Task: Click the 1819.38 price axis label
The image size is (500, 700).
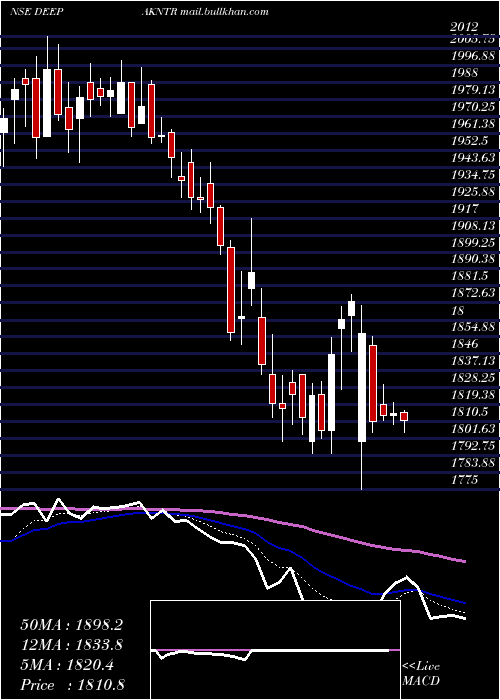Action: pyautogui.click(x=472, y=395)
